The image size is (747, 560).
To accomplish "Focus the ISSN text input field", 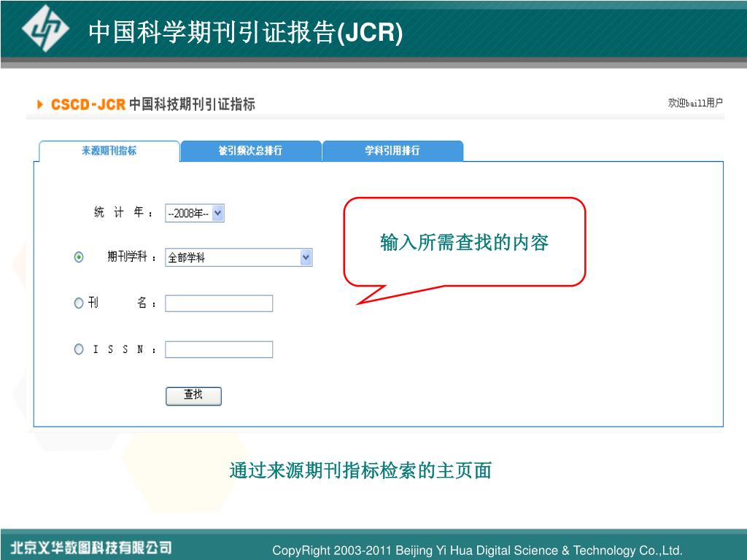I will (219, 349).
